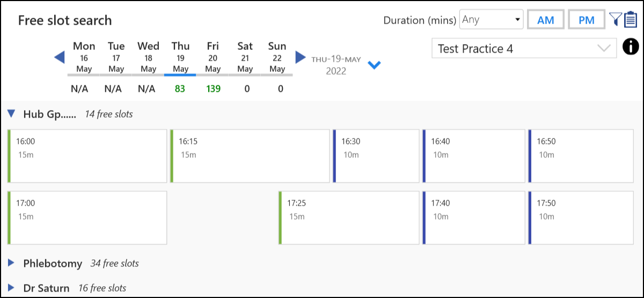Toggle the AM filter button
Image resolution: width=644 pixels, height=298 pixels.
pos(545,20)
